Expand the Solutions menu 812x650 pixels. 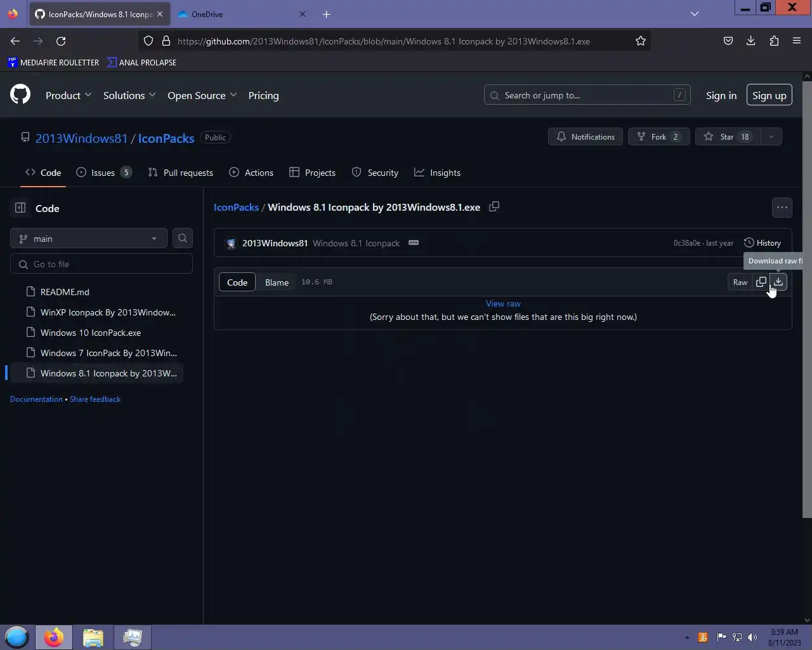click(129, 95)
